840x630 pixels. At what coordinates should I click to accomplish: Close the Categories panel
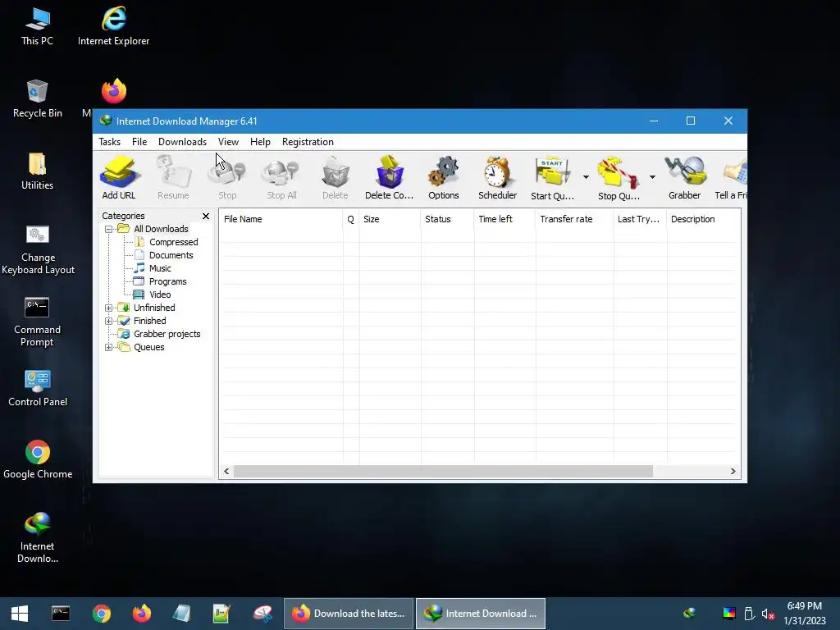(206, 216)
